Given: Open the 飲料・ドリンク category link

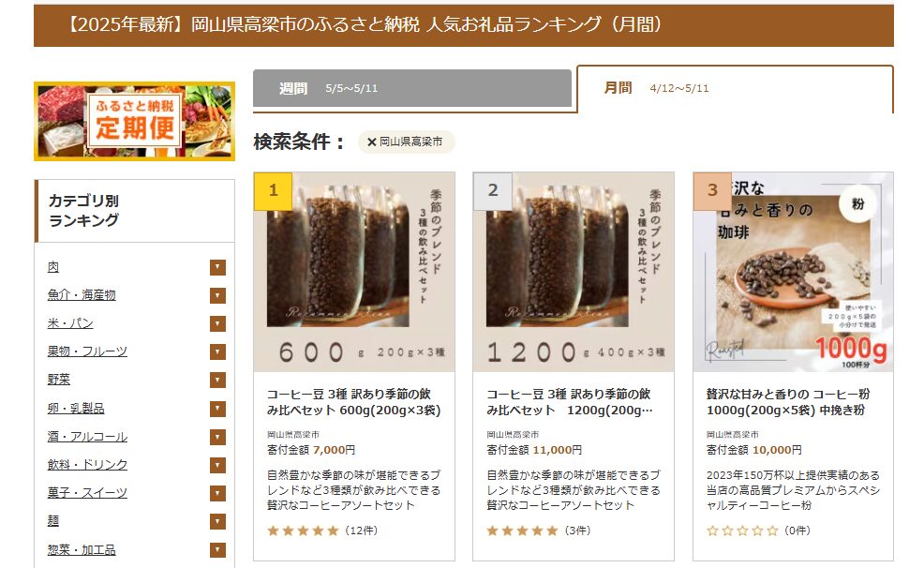Looking at the screenshot, I should click(87, 465).
